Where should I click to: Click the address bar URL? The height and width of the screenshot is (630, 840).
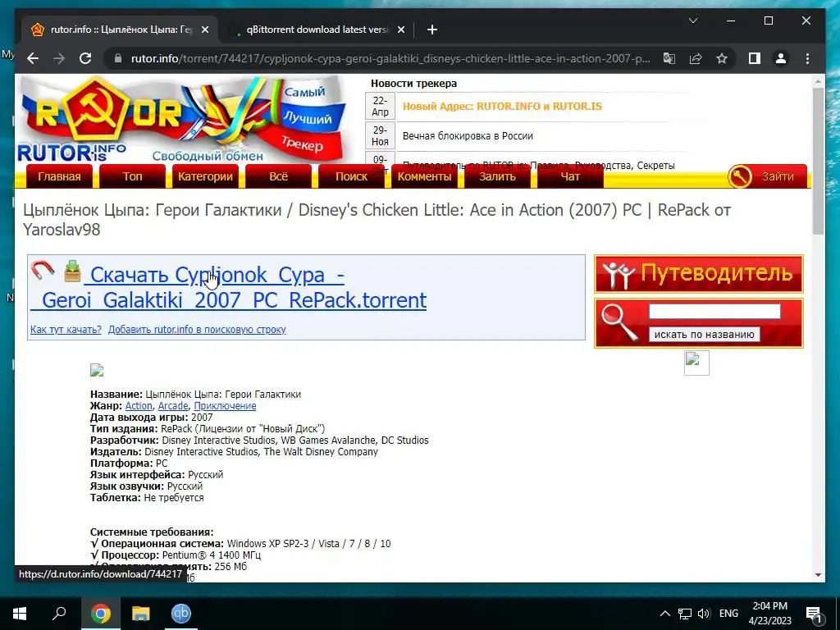pyautogui.click(x=390, y=58)
